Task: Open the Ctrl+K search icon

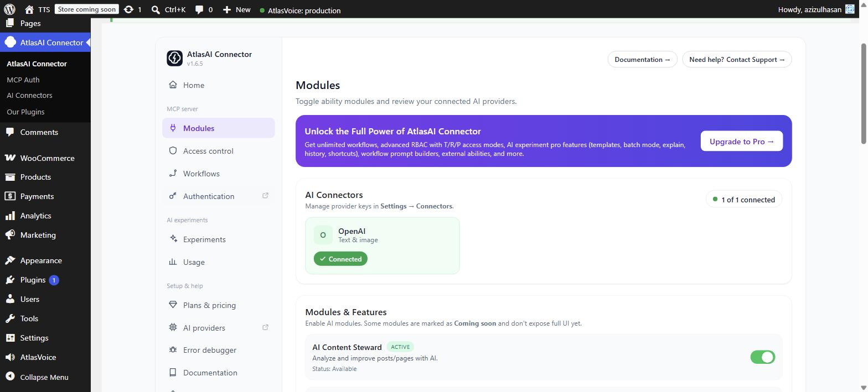Action: [x=156, y=9]
